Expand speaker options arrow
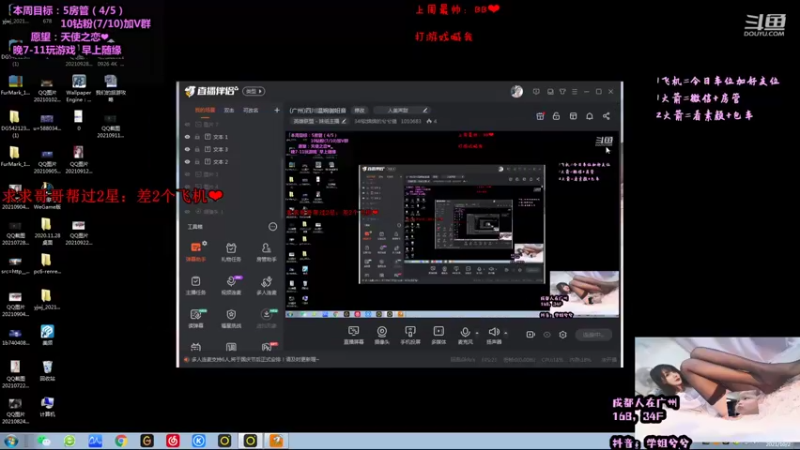This screenshot has height=450, width=800. pyautogui.click(x=506, y=333)
